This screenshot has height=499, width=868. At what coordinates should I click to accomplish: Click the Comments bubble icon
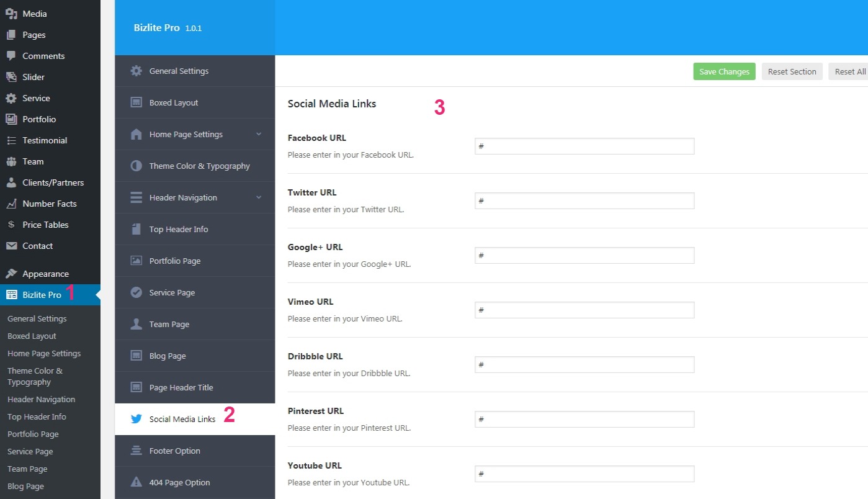click(11, 56)
